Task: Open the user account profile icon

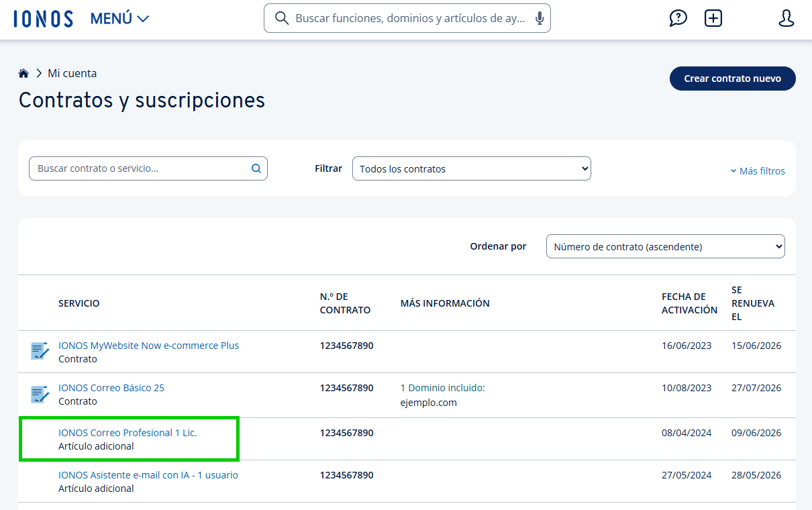Action: tap(786, 18)
